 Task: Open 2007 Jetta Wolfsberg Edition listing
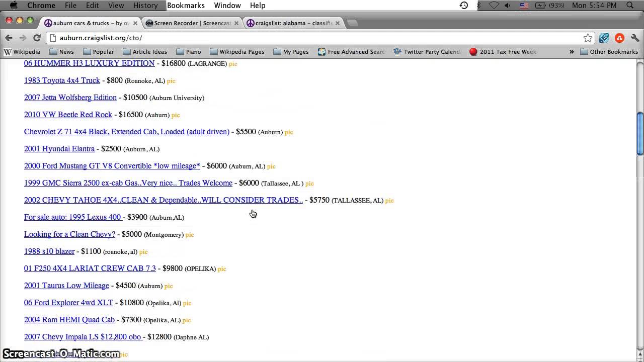[x=70, y=98]
